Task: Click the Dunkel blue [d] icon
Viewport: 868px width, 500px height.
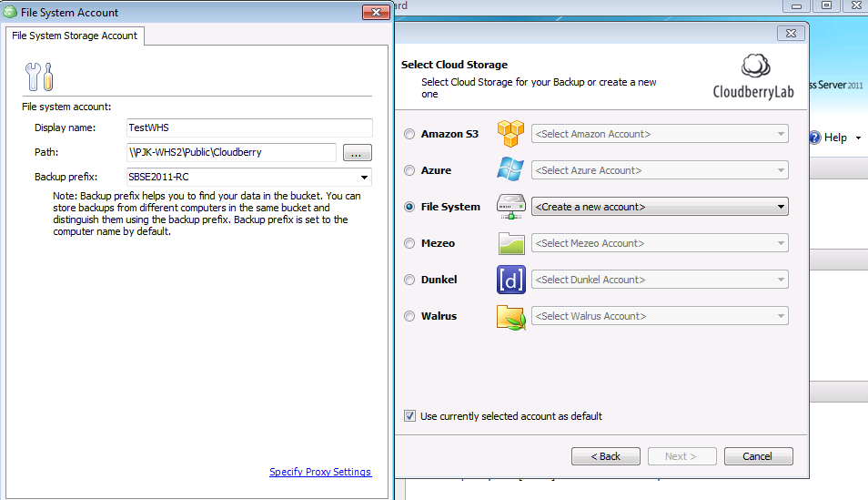Action: [x=511, y=280]
